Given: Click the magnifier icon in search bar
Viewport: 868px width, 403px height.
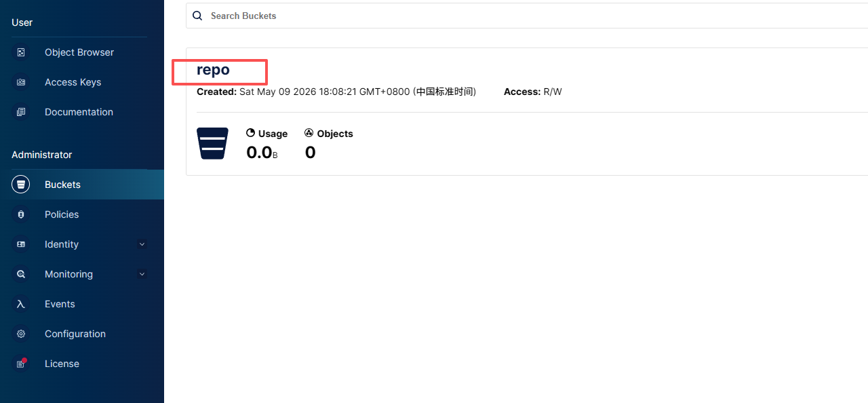Looking at the screenshot, I should pyautogui.click(x=197, y=16).
